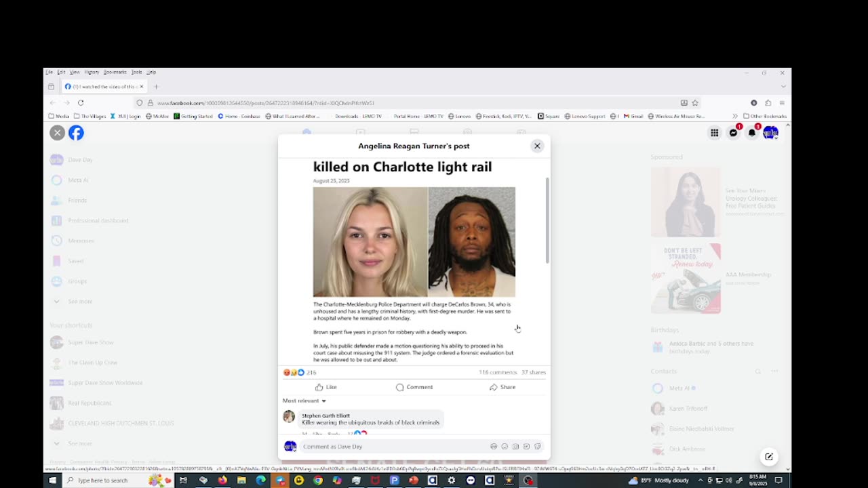Open Messenger from the top bar
This screenshot has height=488, width=868.
point(733,133)
